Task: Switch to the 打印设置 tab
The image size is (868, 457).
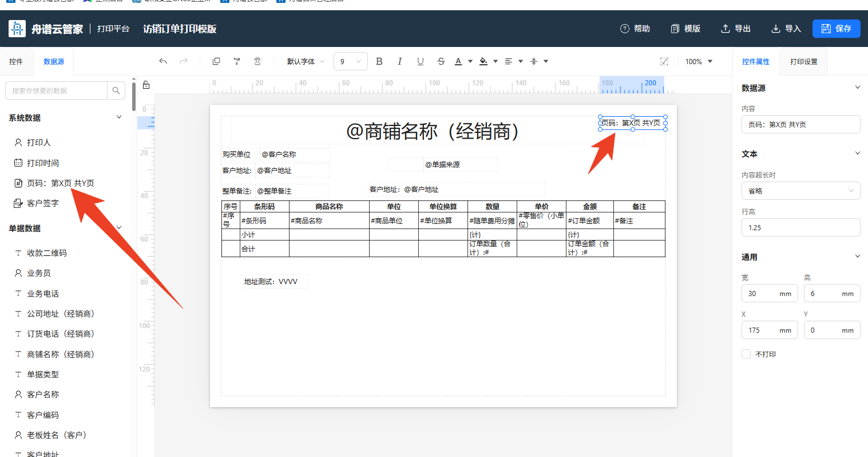Action: (x=804, y=62)
